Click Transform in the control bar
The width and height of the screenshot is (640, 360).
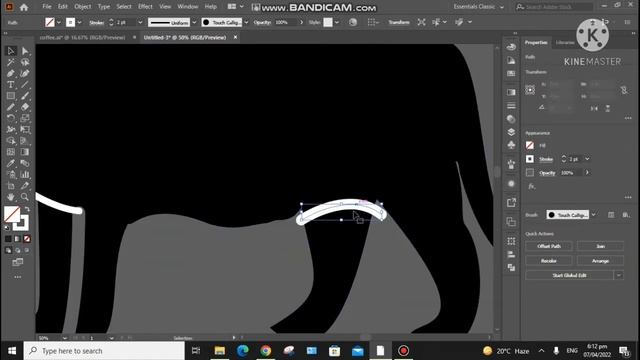click(399, 22)
